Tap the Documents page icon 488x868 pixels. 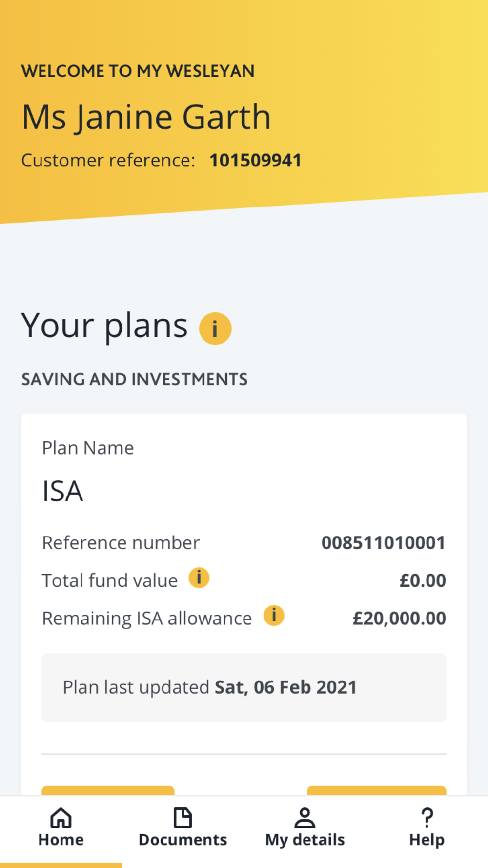tap(183, 818)
